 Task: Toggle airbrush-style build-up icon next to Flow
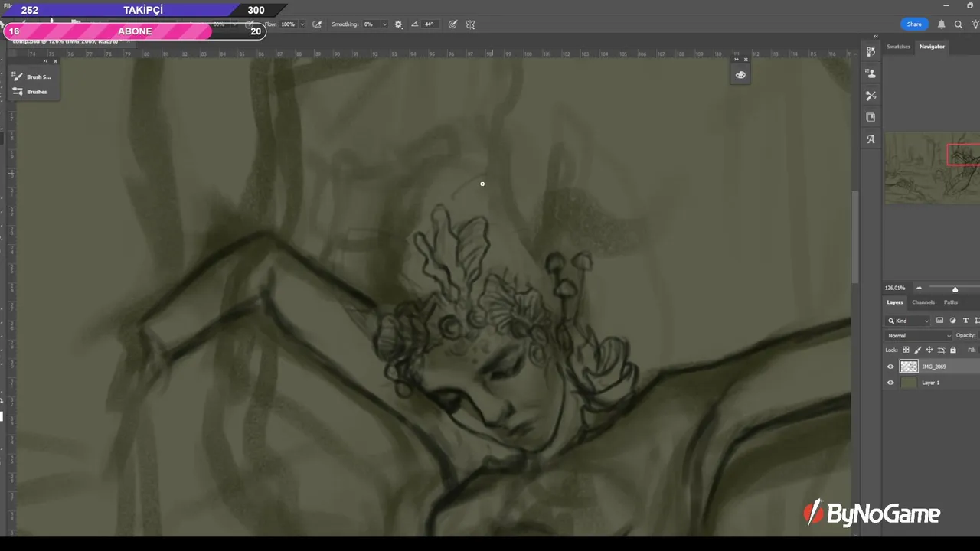coord(317,24)
